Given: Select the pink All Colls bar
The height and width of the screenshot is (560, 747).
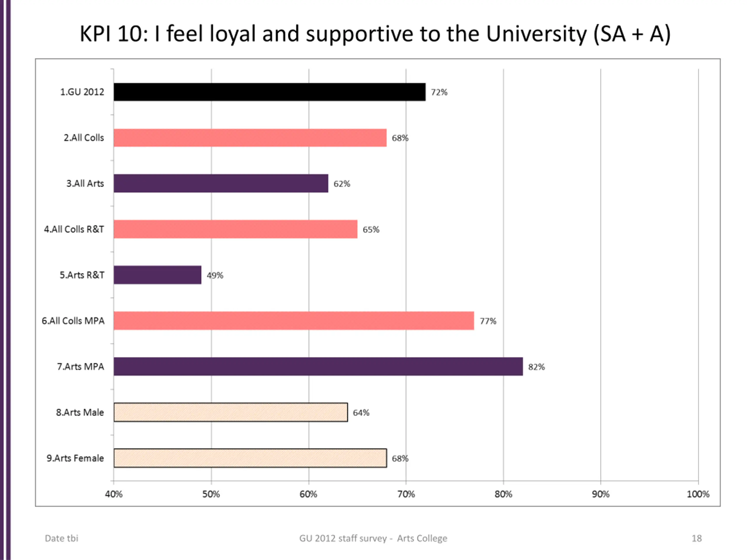Looking at the screenshot, I should click(250, 138).
